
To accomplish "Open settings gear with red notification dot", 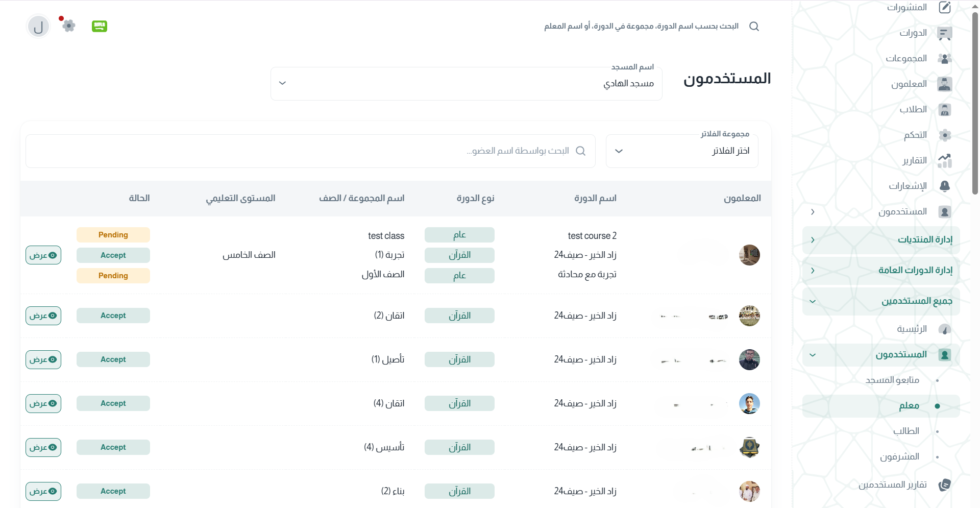I will pyautogui.click(x=68, y=26).
